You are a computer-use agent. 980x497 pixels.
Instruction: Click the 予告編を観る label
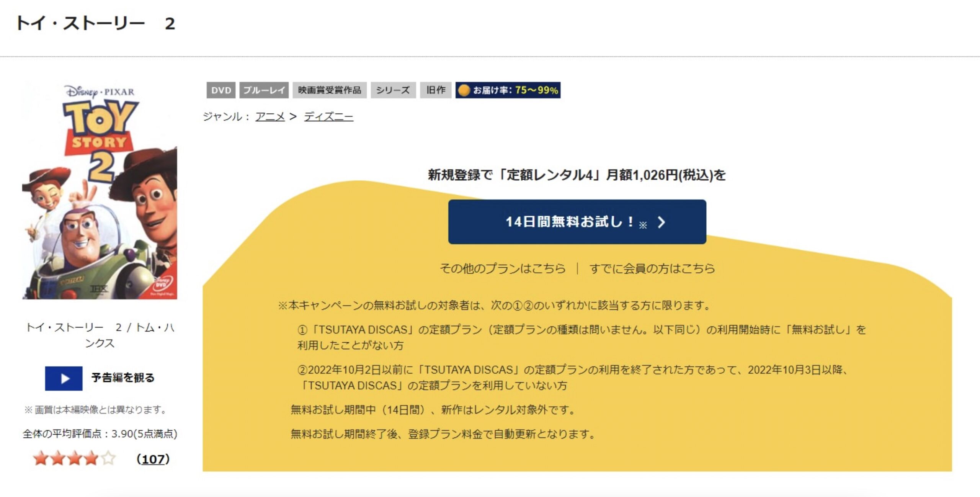123,378
